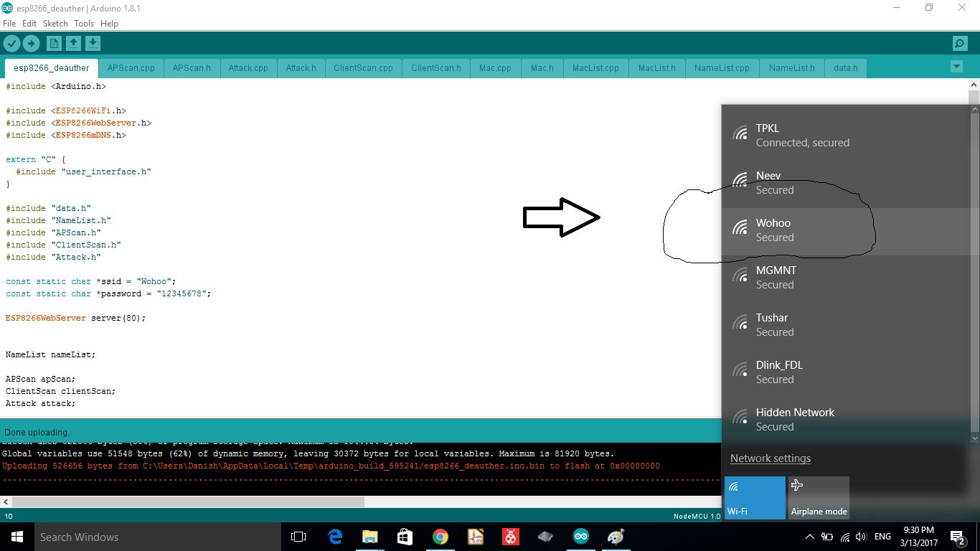Click the Wi-Fi list vertical scrollbar
The width and height of the screenshot is (980, 551).
pos(974,273)
